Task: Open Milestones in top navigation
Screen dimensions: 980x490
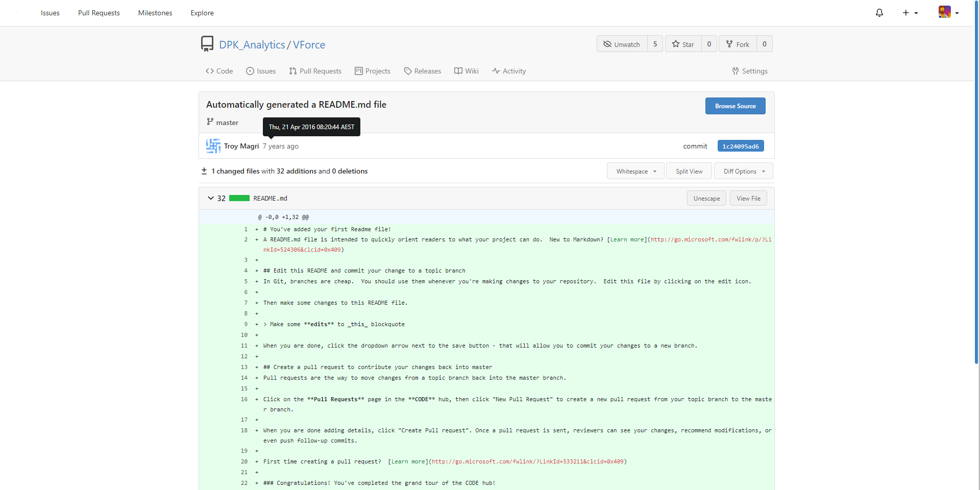Action: tap(155, 13)
